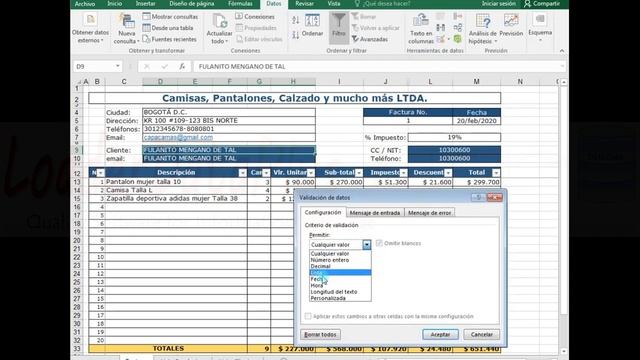Sort ascending with the A-Z icon
Viewport: 640px width, 360px height.
pyautogui.click(x=296, y=20)
